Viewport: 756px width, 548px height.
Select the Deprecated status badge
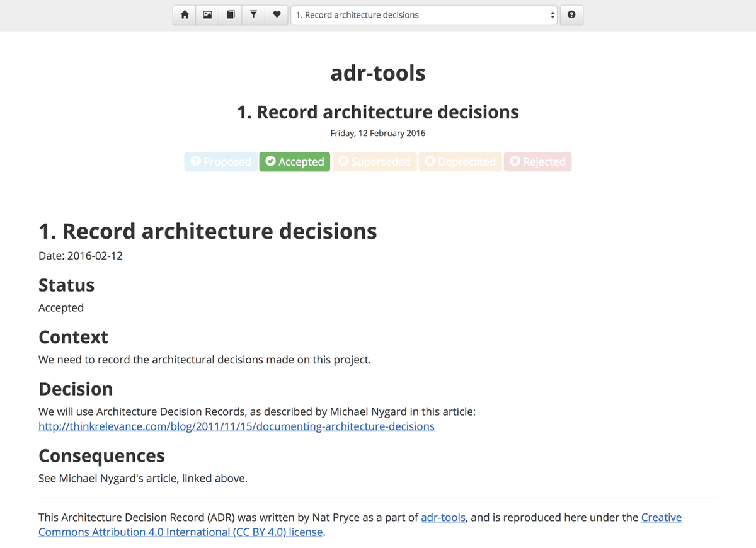pos(461,162)
